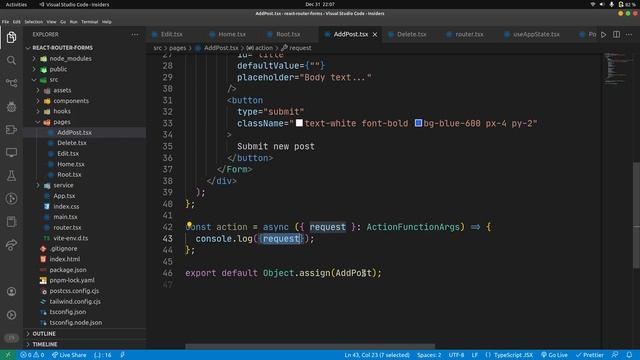Open the Terminal menu

click(89, 22)
